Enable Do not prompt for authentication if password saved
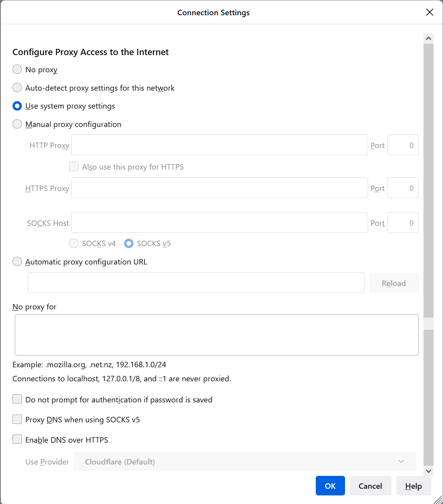The image size is (443, 504). tap(17, 399)
